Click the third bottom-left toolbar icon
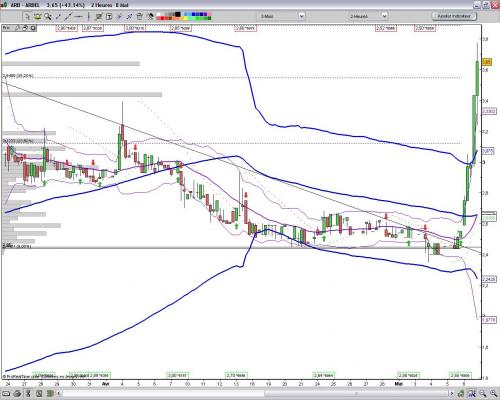Viewport: 500px width, 400px height. (28, 394)
